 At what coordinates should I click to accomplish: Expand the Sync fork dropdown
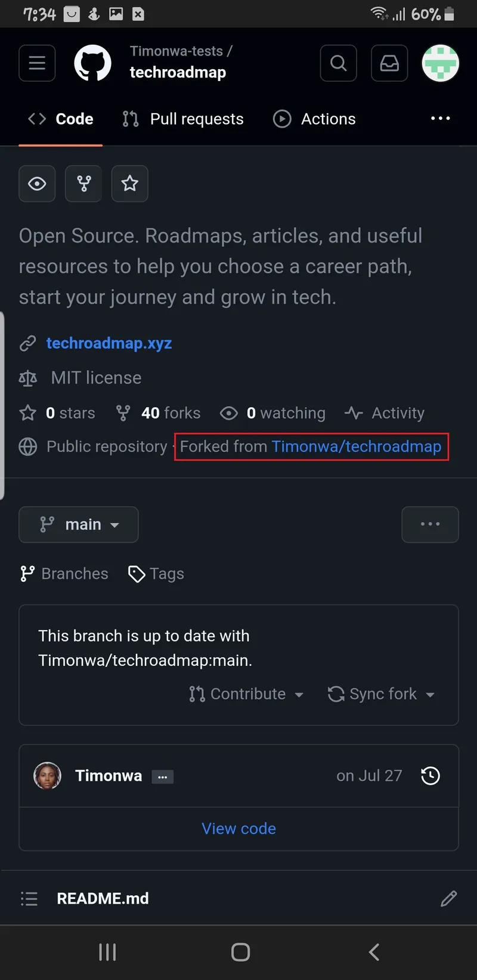(x=381, y=694)
